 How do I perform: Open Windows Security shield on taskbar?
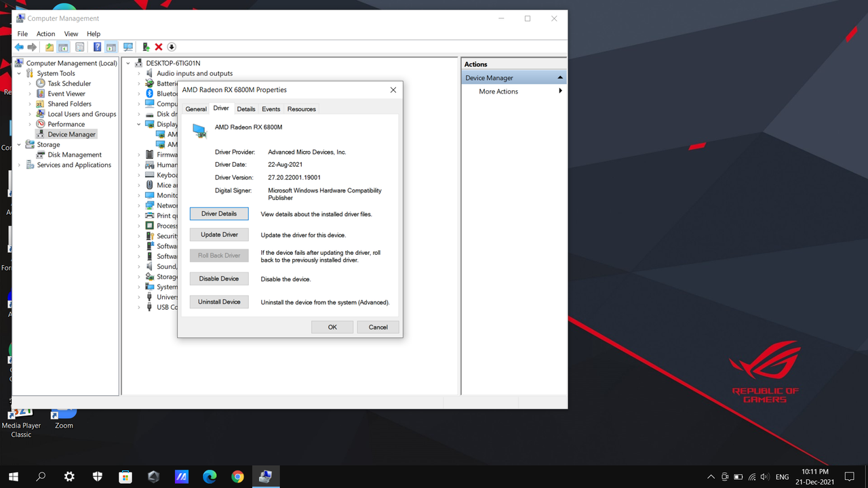coord(98,476)
